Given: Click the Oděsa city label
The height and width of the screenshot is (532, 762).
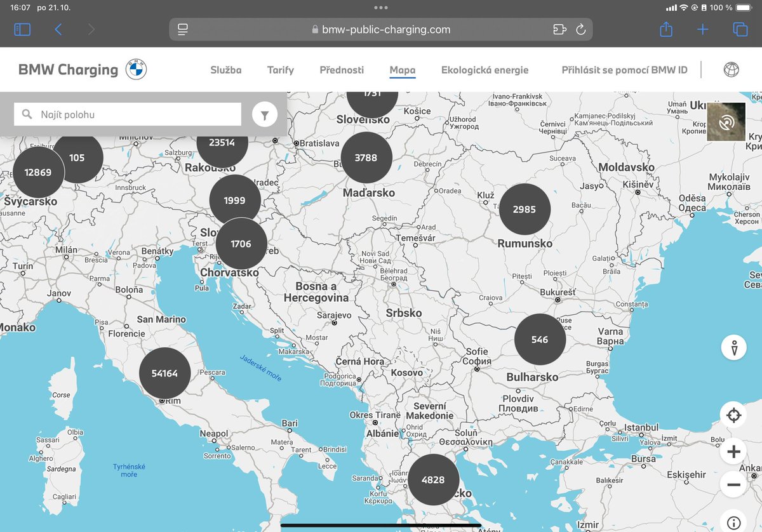Looking at the screenshot, I should 692,203.
